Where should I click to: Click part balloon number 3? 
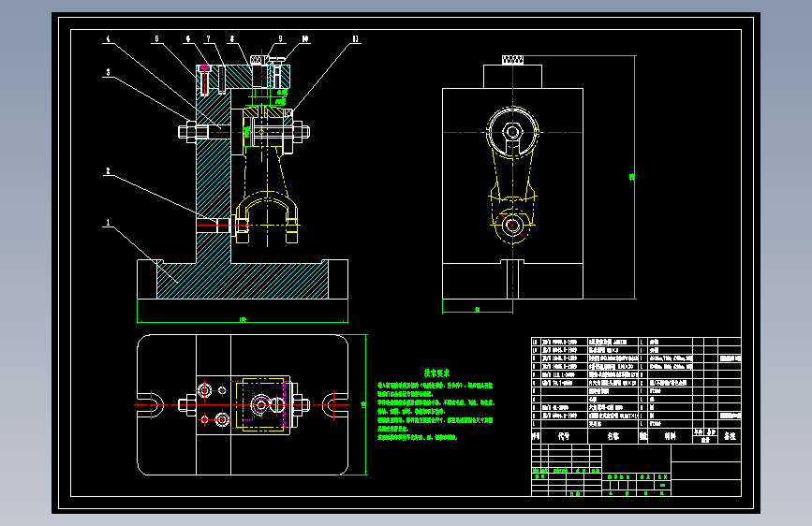point(109,72)
